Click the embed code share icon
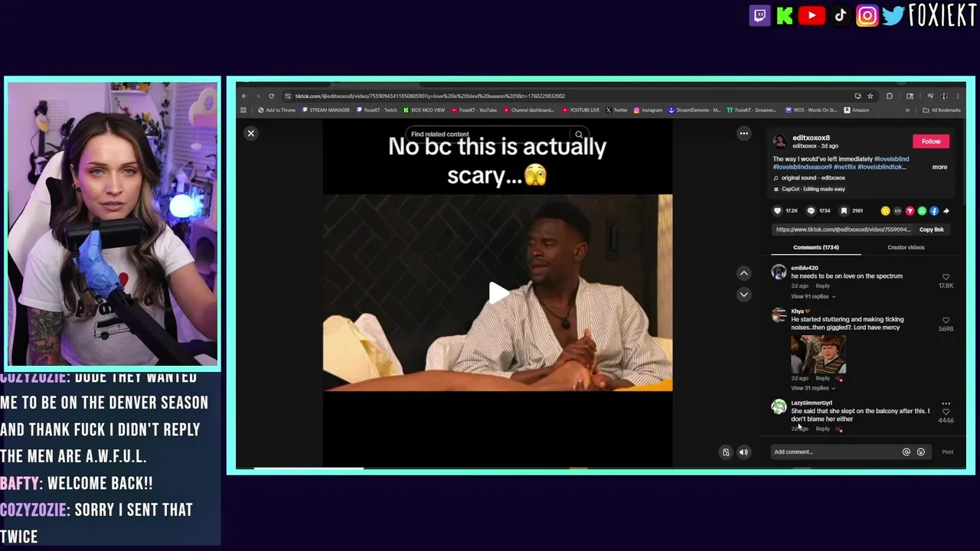 point(897,210)
